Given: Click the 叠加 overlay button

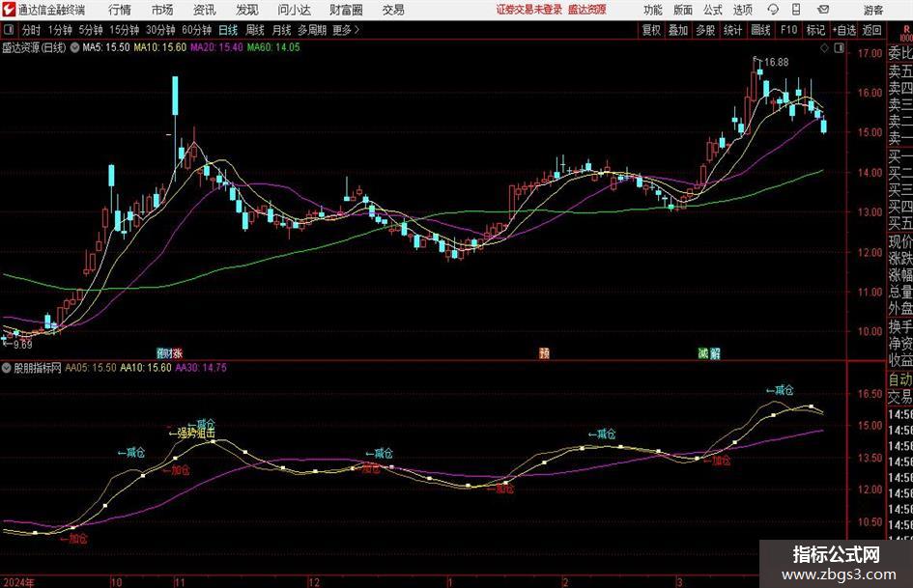Looking at the screenshot, I should (x=678, y=30).
